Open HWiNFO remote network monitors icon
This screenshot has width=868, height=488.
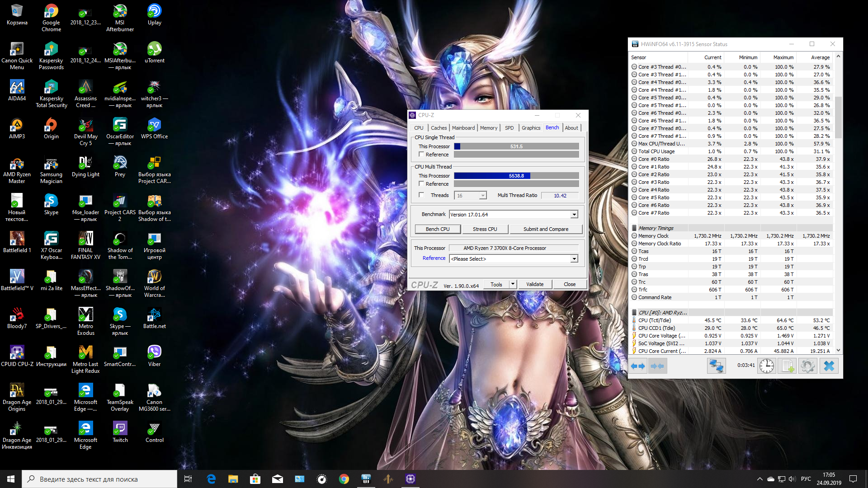coord(716,366)
